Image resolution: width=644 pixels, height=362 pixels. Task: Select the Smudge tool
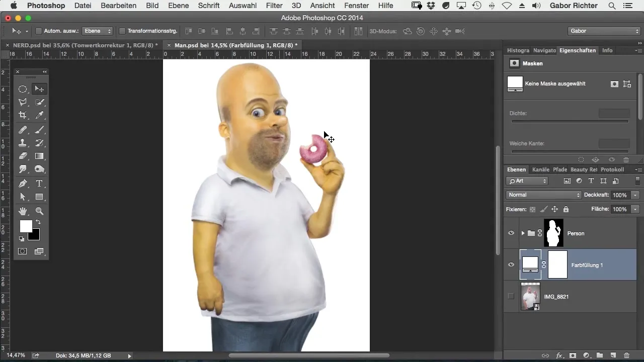pyautogui.click(x=23, y=169)
